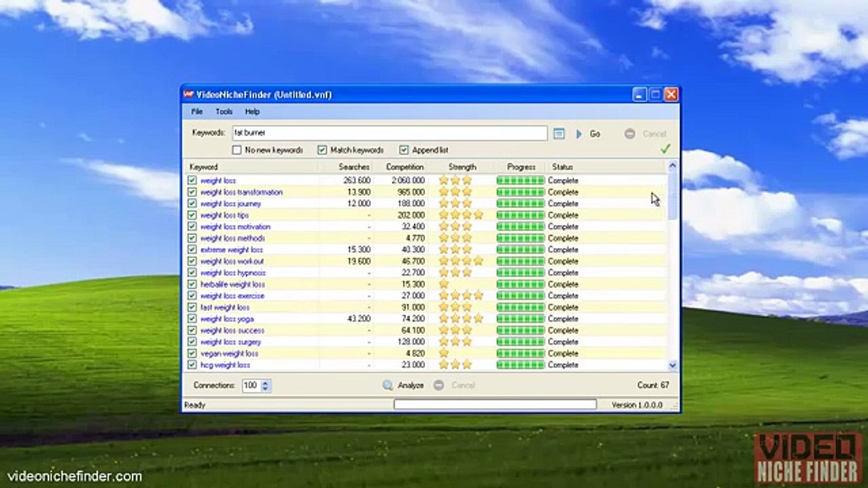
Task: Click the 4.770 competition value
Action: (x=415, y=238)
